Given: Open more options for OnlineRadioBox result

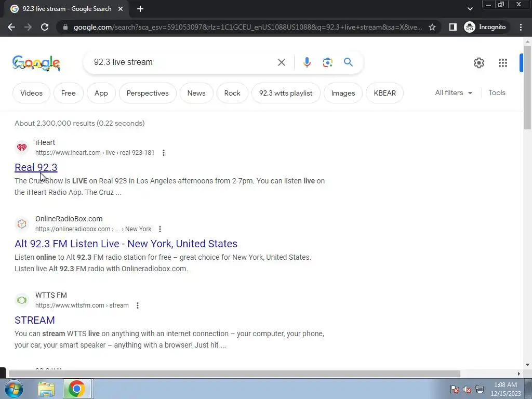Looking at the screenshot, I should tap(160, 229).
